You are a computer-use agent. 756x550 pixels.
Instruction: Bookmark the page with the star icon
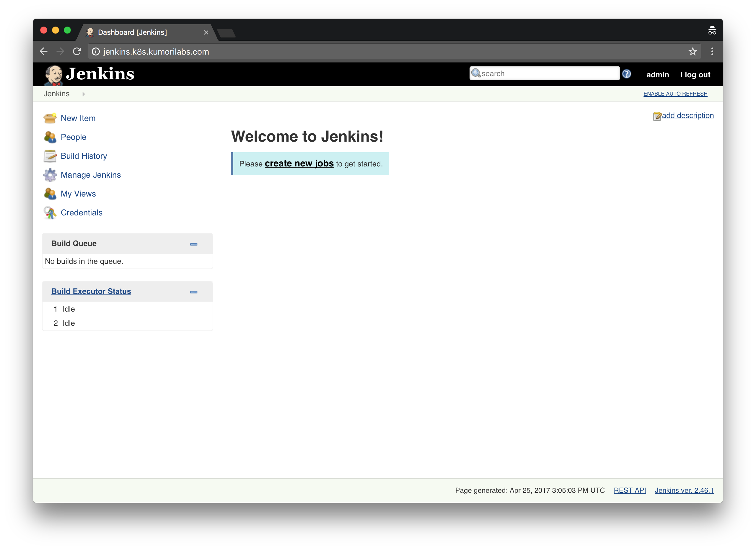pos(693,51)
